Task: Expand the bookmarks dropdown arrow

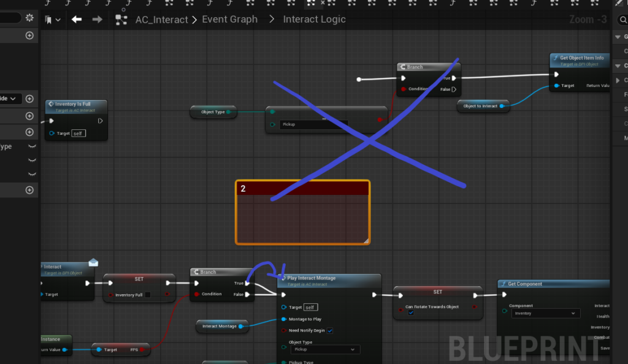Action: pos(58,20)
